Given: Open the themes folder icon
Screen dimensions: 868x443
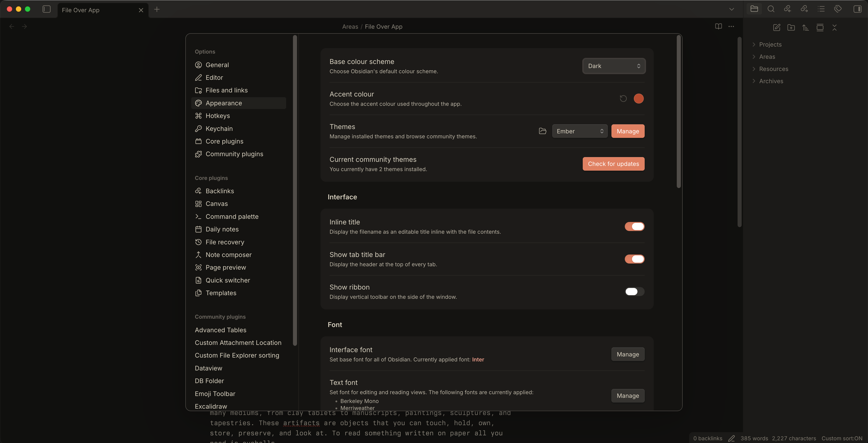Looking at the screenshot, I should (542, 131).
